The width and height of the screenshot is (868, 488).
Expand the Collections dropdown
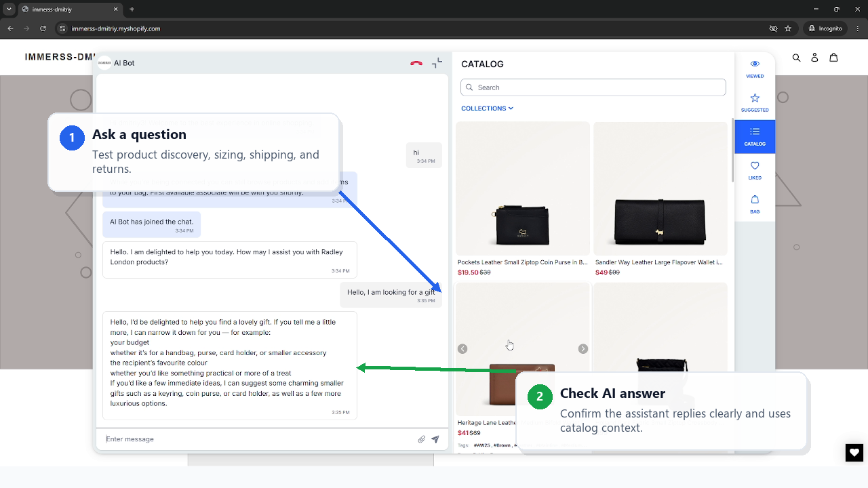coord(487,108)
